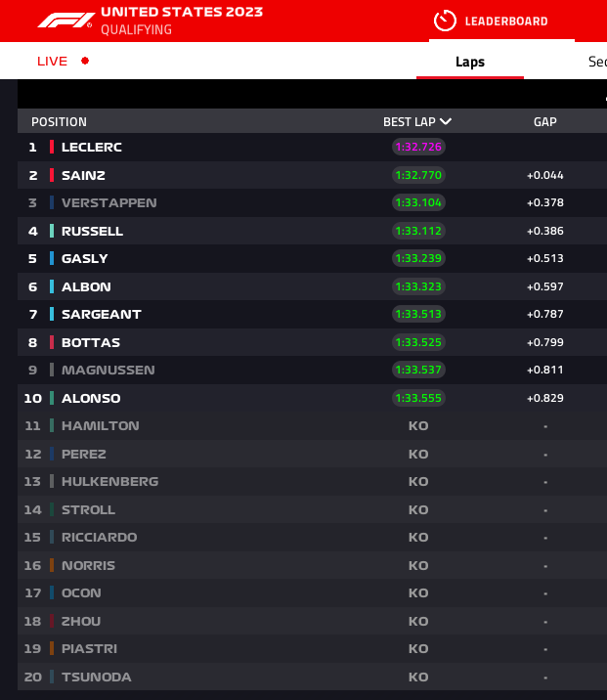The width and height of the screenshot is (607, 700).
Task: Click Leclerc's red team color bar
Action: click(x=52, y=147)
